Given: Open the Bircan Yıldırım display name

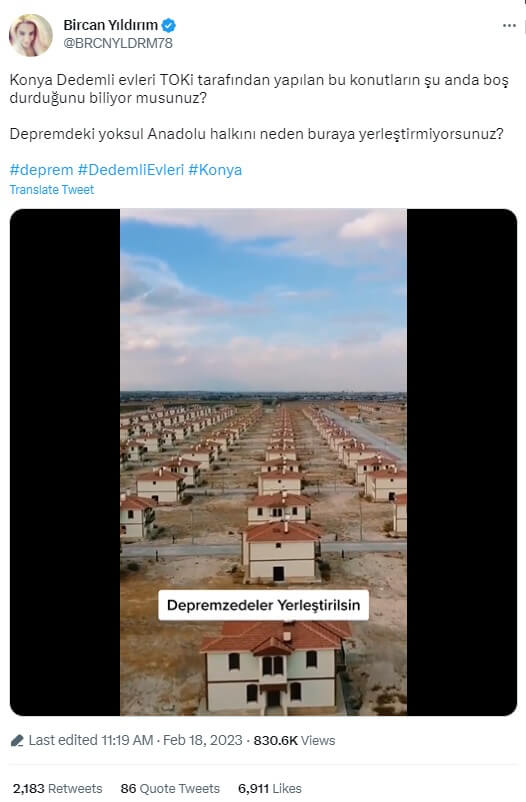Looking at the screenshot, I should [x=111, y=25].
